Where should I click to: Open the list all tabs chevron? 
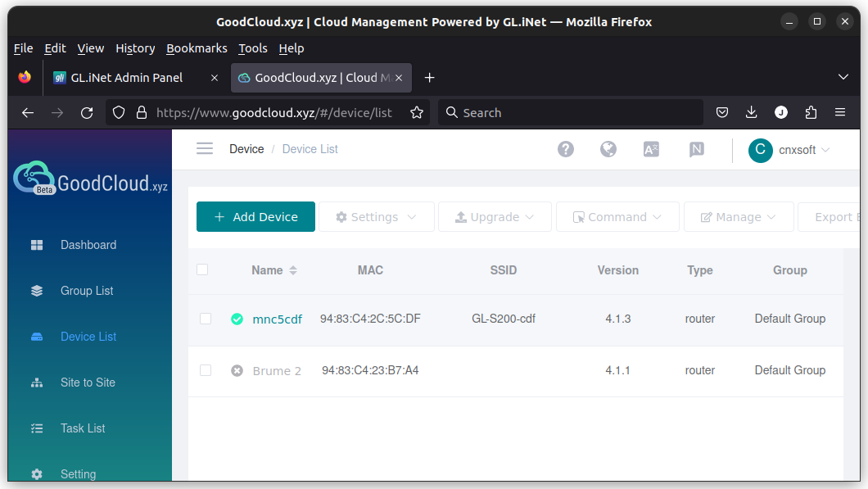point(843,77)
